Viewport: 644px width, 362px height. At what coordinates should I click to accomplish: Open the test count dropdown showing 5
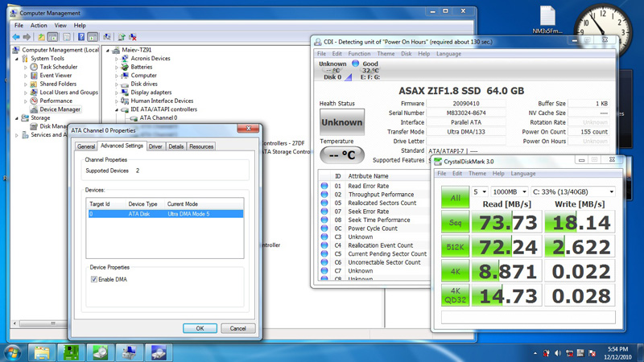479,191
